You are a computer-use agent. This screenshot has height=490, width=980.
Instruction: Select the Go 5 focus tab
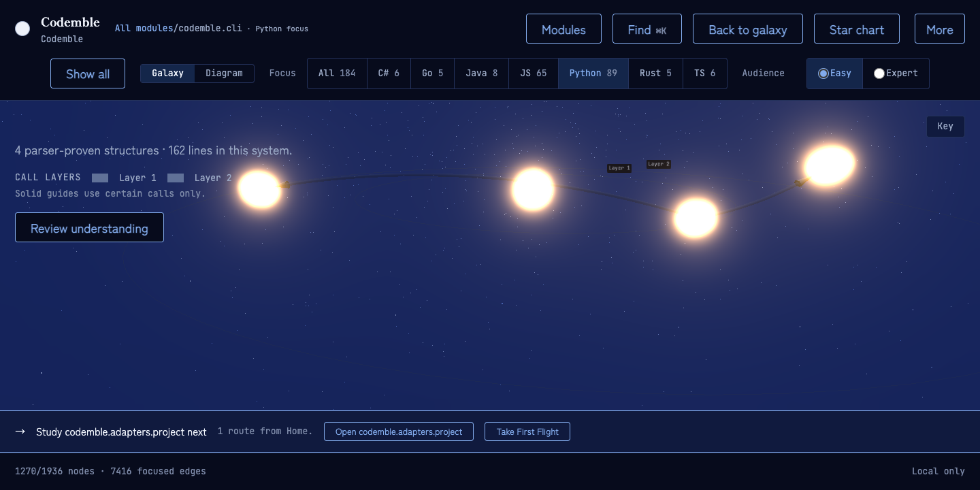click(x=432, y=73)
